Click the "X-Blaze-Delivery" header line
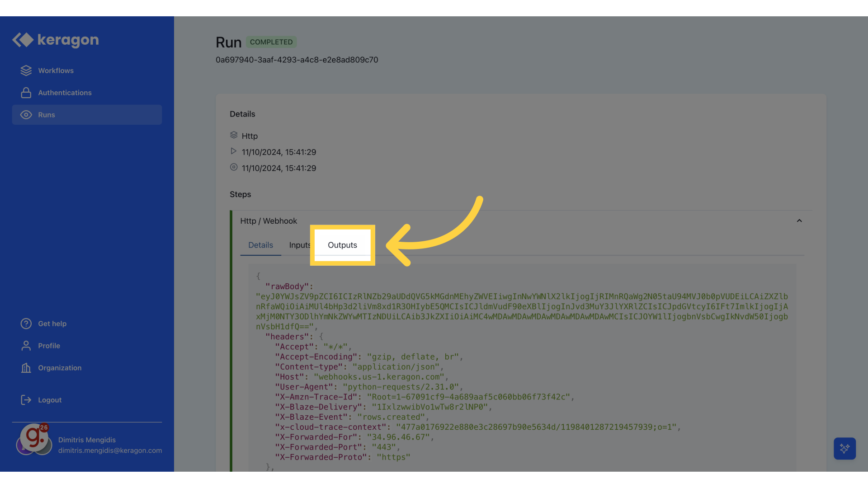 coord(383,407)
